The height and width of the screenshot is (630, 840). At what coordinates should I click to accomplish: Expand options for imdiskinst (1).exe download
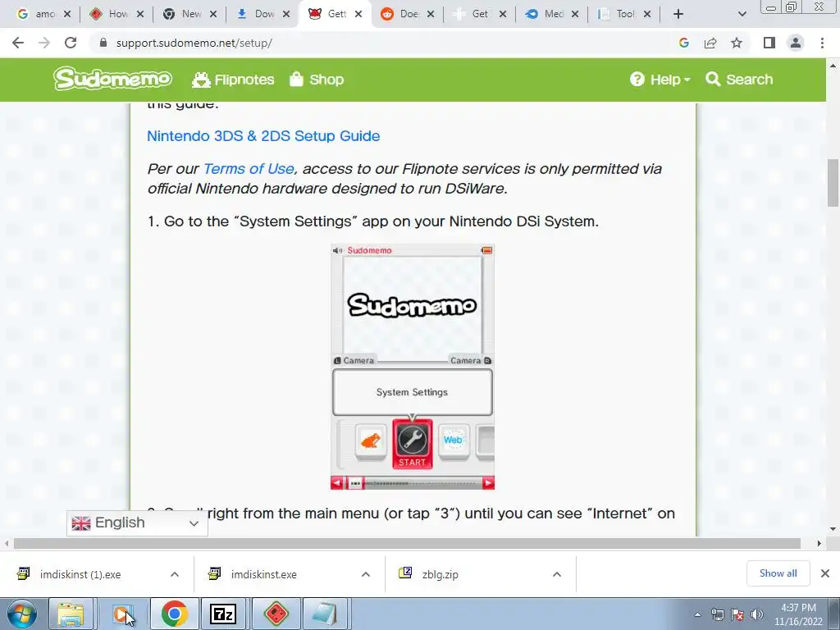175,574
